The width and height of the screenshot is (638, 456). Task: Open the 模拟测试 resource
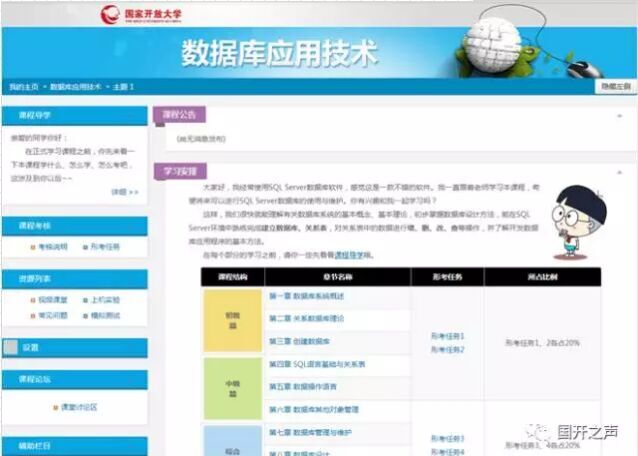coord(105,315)
